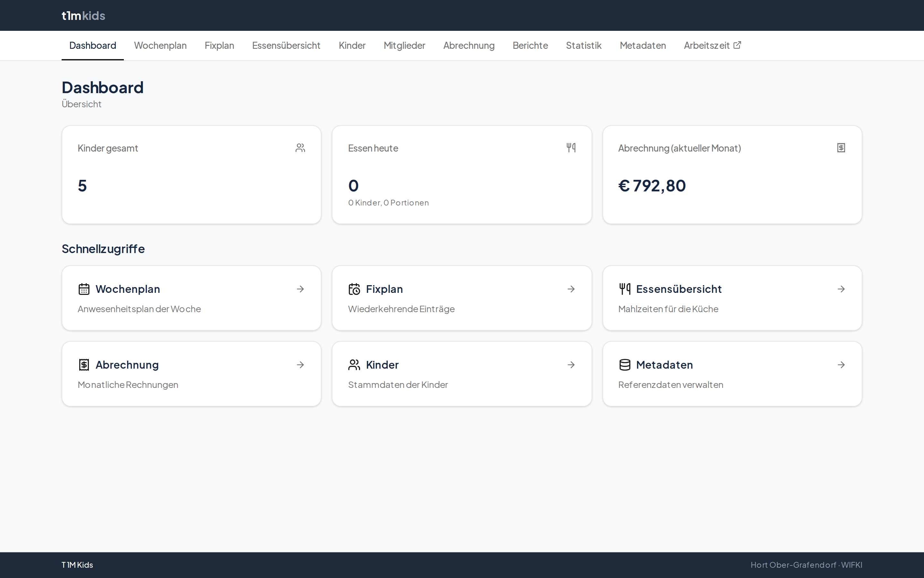Open the Essensübersicht quick access title
The width and height of the screenshot is (924, 578).
point(679,289)
